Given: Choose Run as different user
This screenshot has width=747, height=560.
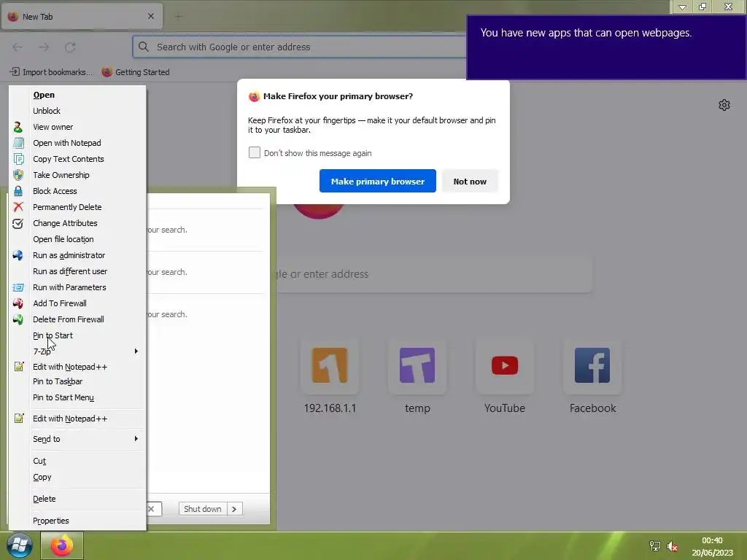Looking at the screenshot, I should (70, 271).
